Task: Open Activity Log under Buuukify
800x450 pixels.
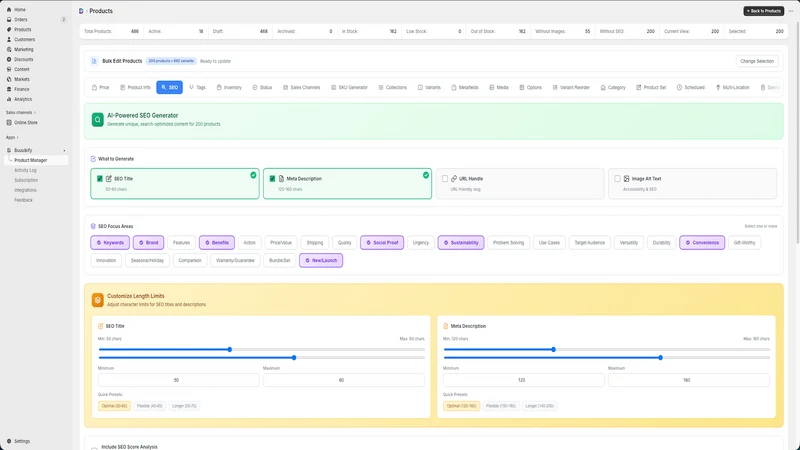Action: (25, 170)
